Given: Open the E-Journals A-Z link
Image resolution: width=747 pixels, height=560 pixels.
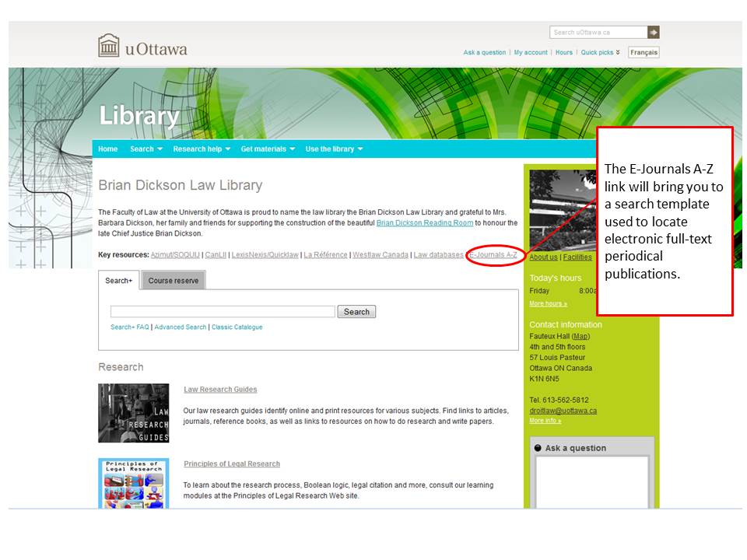Looking at the screenshot, I should click(493, 255).
